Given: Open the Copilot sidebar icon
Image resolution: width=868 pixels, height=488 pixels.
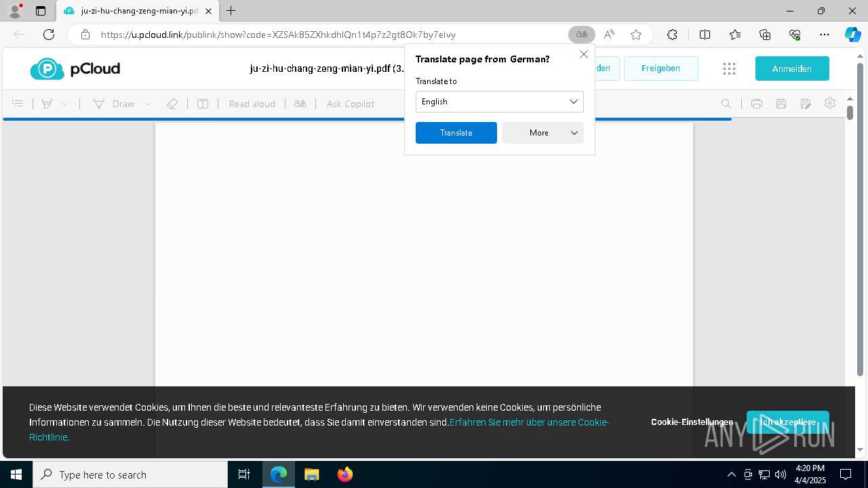Looking at the screenshot, I should [x=852, y=35].
